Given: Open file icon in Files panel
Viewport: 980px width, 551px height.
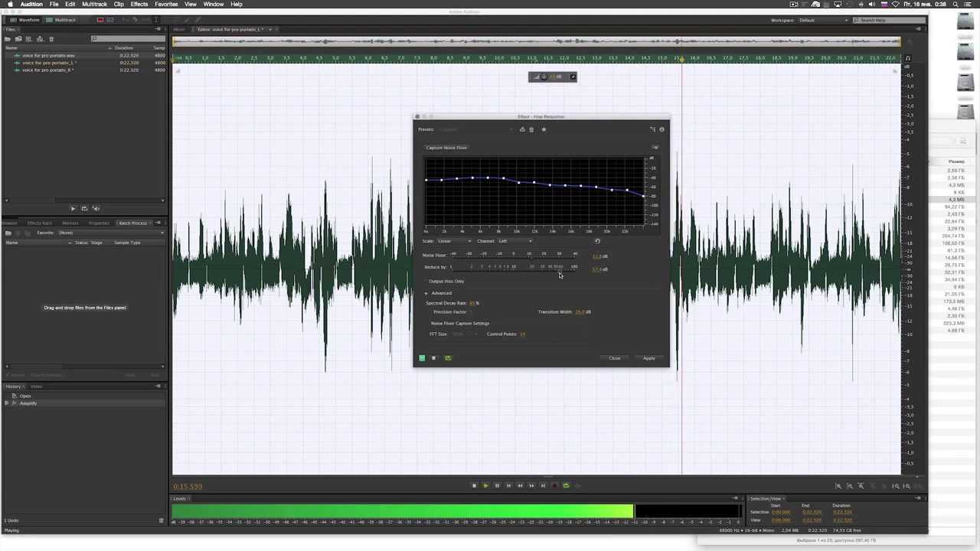Looking at the screenshot, I should 8,39.
